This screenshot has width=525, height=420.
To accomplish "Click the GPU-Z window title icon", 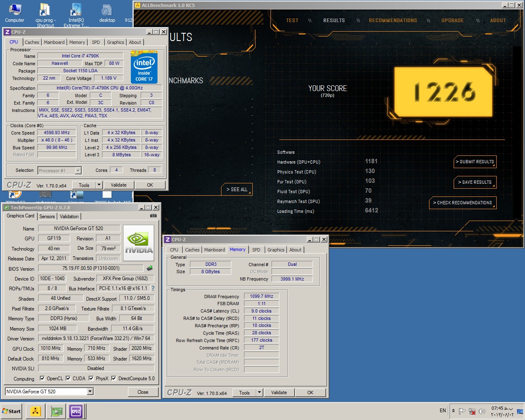I will (7, 208).
